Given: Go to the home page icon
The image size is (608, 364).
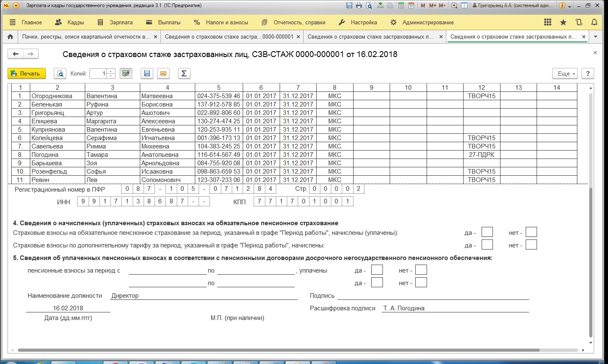Looking at the screenshot, I should point(10,37).
